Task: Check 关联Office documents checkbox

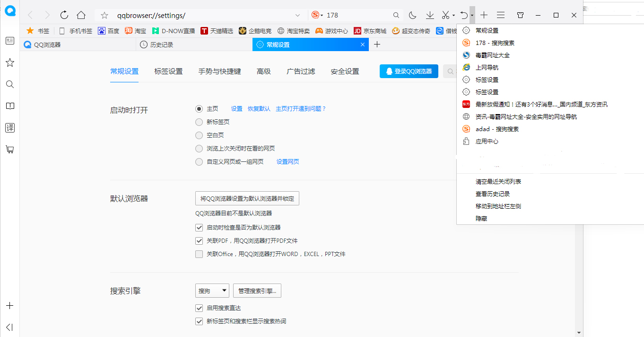Action: coord(199,254)
